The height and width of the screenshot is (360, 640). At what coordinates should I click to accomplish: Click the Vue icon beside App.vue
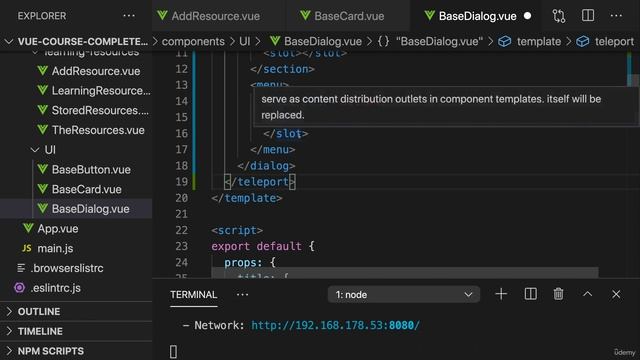(x=28, y=228)
